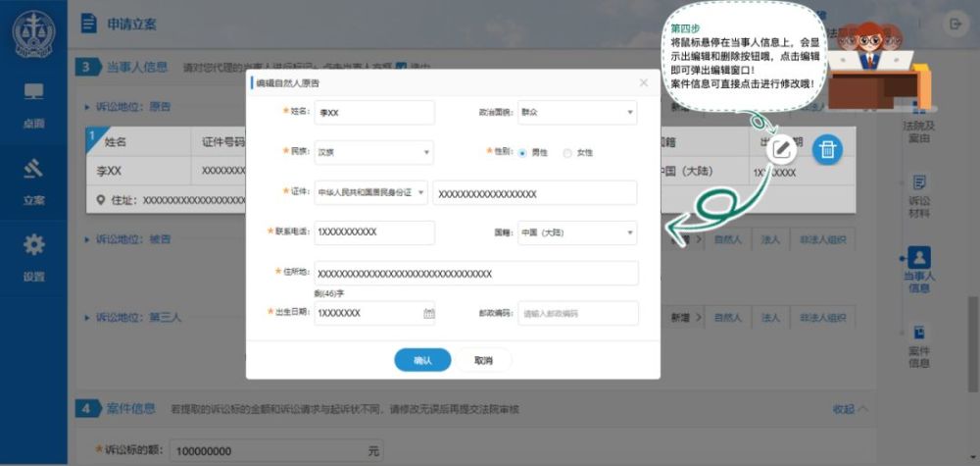Click the court emblem logo in sidebar

click(x=33, y=35)
